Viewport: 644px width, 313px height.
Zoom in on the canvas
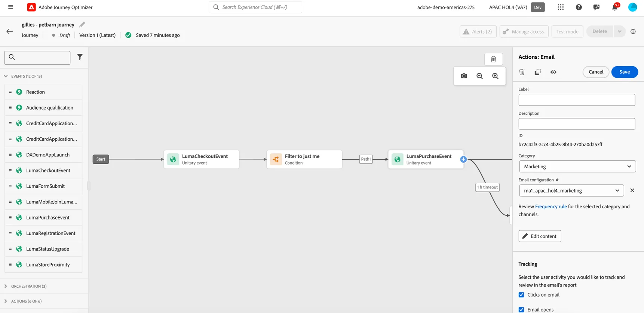click(x=495, y=76)
